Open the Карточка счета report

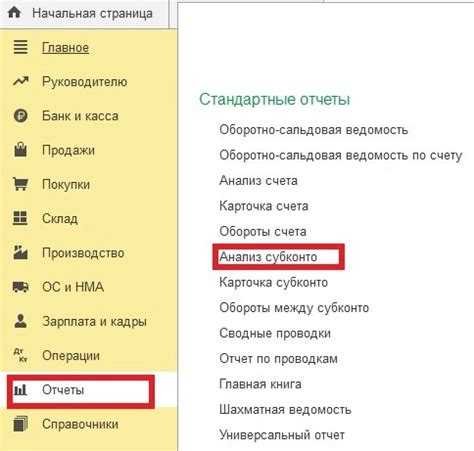tap(264, 206)
